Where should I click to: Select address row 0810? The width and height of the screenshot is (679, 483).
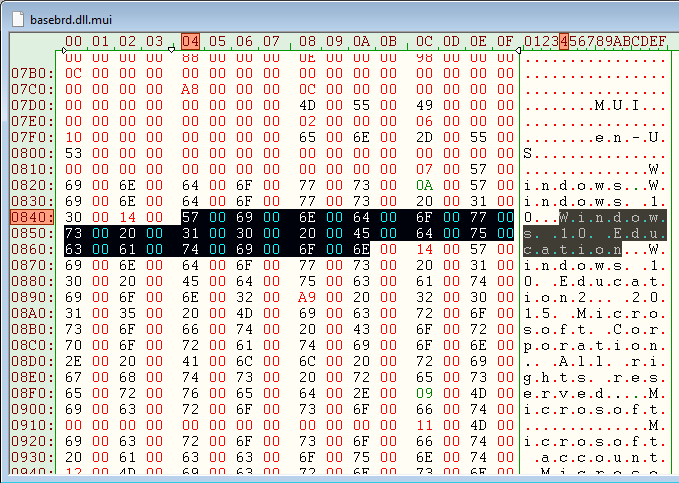[32, 169]
